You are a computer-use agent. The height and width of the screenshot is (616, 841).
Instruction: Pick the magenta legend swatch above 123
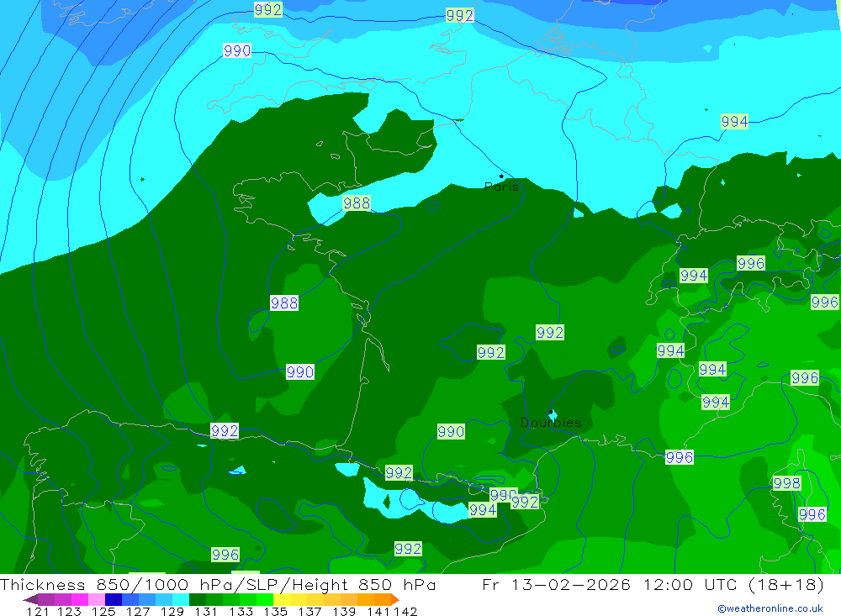click(79, 599)
